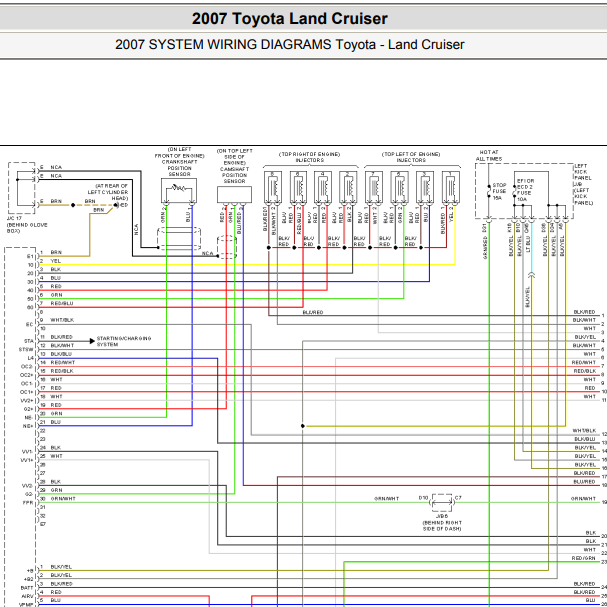Click the "STSW" terminal label
The height and width of the screenshot is (607, 607).
(x=26, y=350)
